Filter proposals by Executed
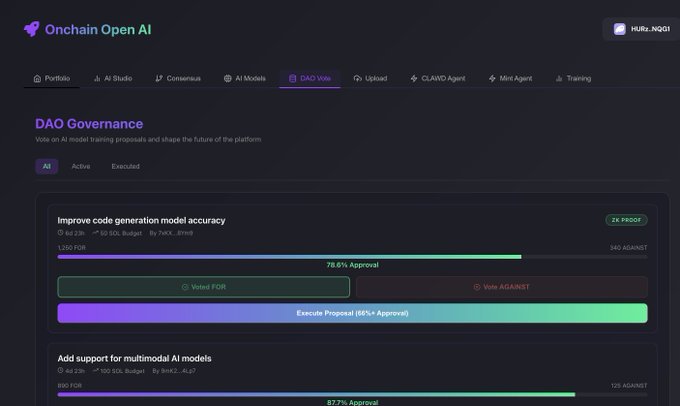The height and width of the screenshot is (406, 680). click(125, 167)
